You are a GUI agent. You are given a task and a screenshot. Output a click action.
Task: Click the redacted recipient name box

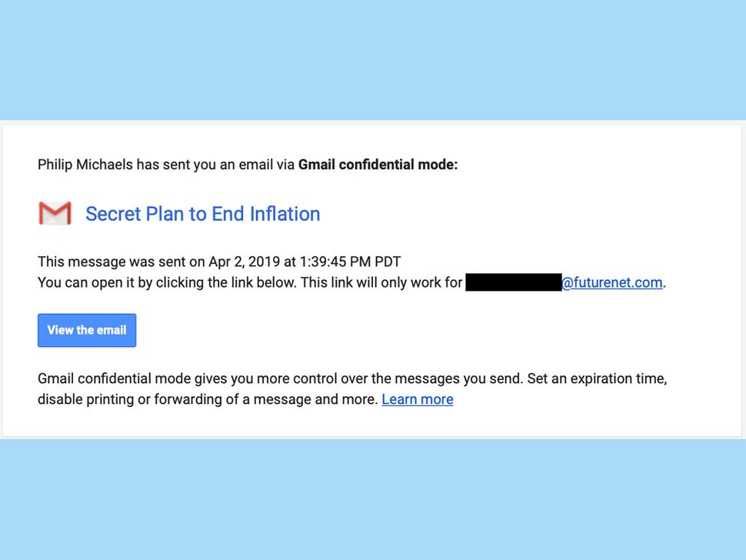[512, 282]
